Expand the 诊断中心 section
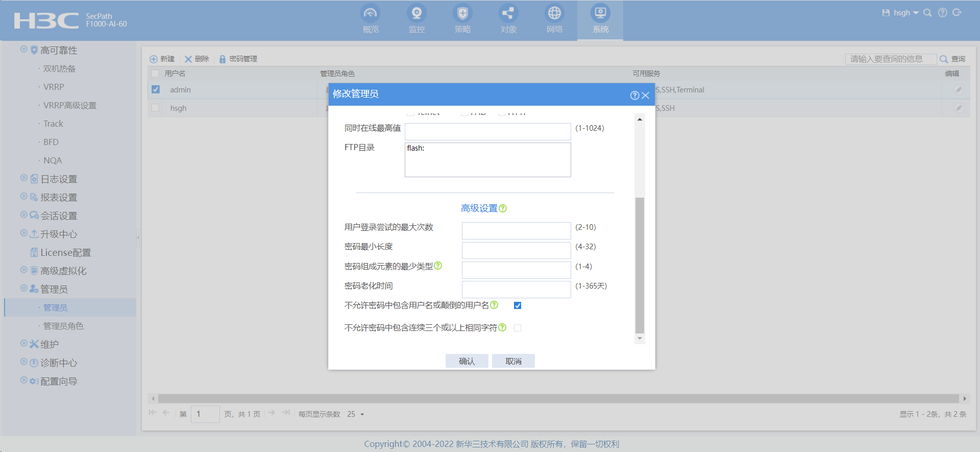Image resolution: width=980 pixels, height=452 pixels. (x=23, y=362)
